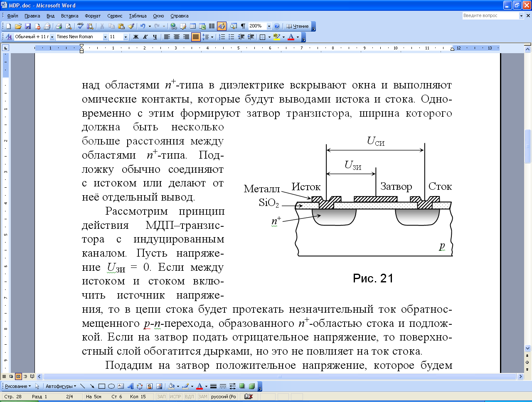Center the paragraph text
The height and width of the screenshot is (402, 532).
coord(176,37)
